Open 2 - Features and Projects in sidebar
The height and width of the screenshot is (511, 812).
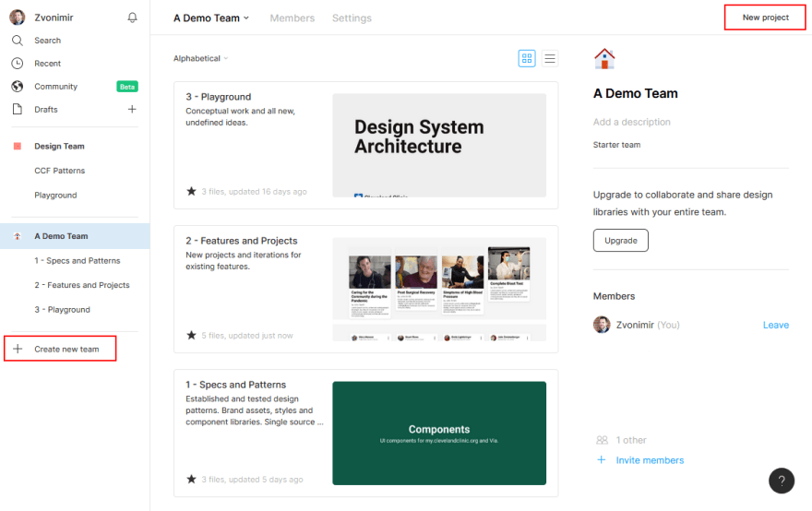pyautogui.click(x=82, y=285)
